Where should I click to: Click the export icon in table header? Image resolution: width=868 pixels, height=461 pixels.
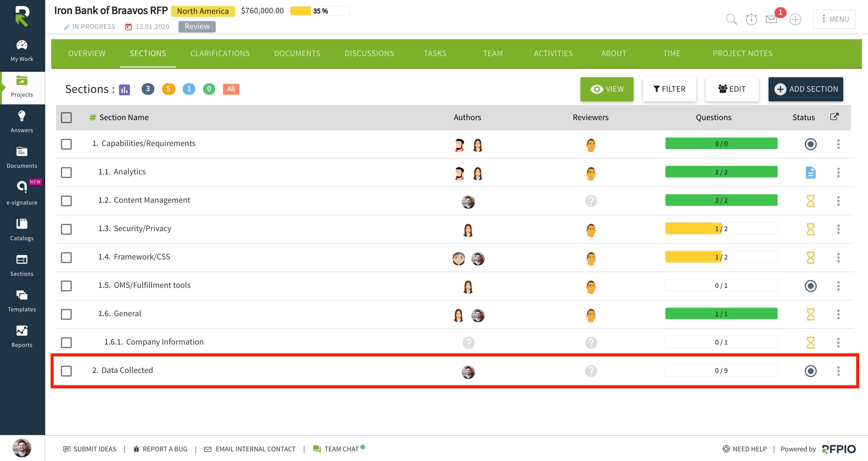coord(834,117)
